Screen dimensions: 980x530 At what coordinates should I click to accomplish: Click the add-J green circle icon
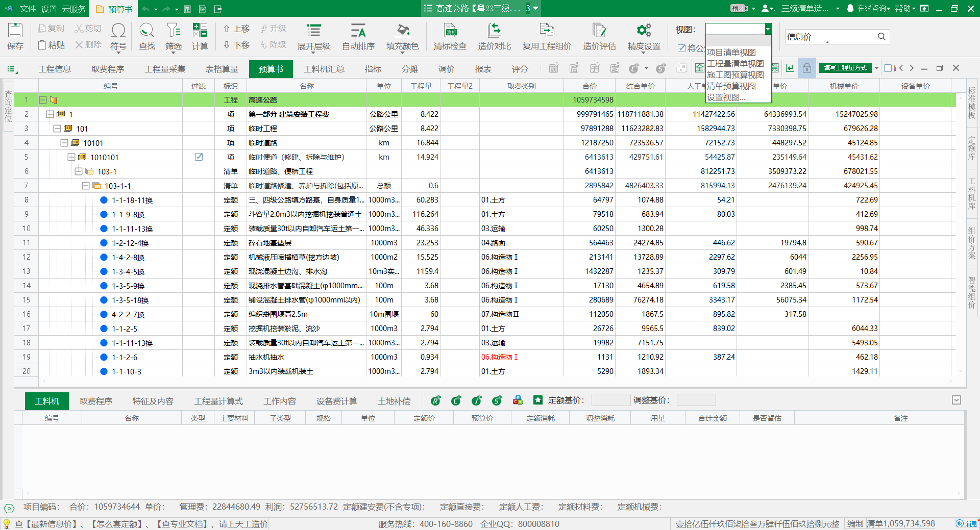476,401
